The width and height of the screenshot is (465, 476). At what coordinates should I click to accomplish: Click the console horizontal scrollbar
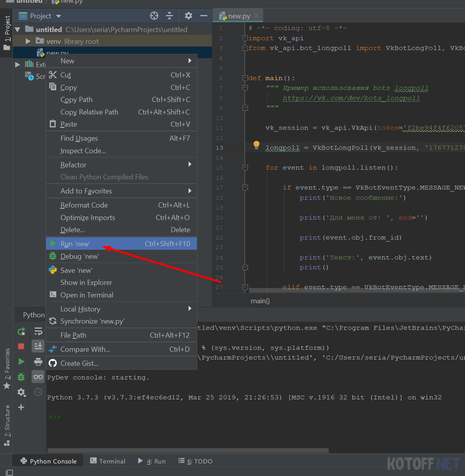point(187,451)
